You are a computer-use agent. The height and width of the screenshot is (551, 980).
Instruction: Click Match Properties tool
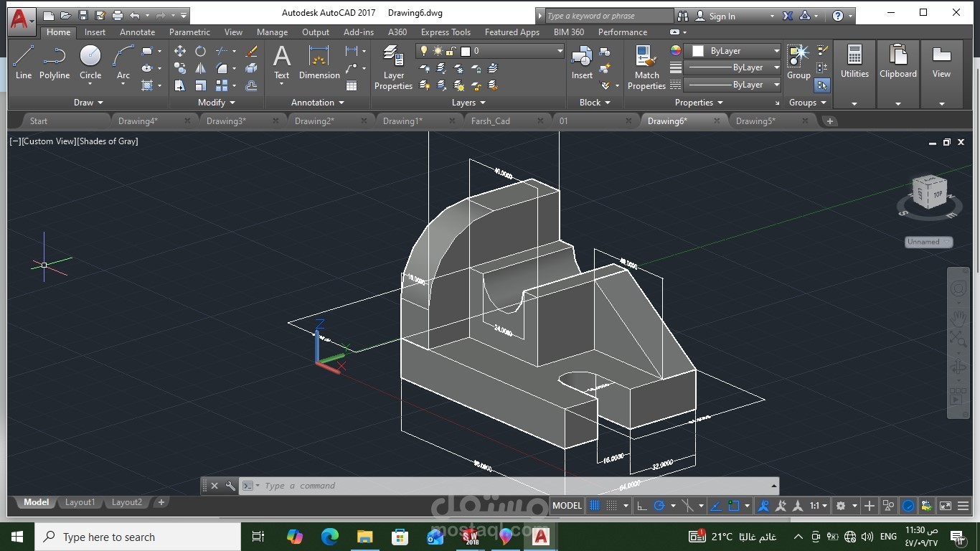(x=646, y=67)
